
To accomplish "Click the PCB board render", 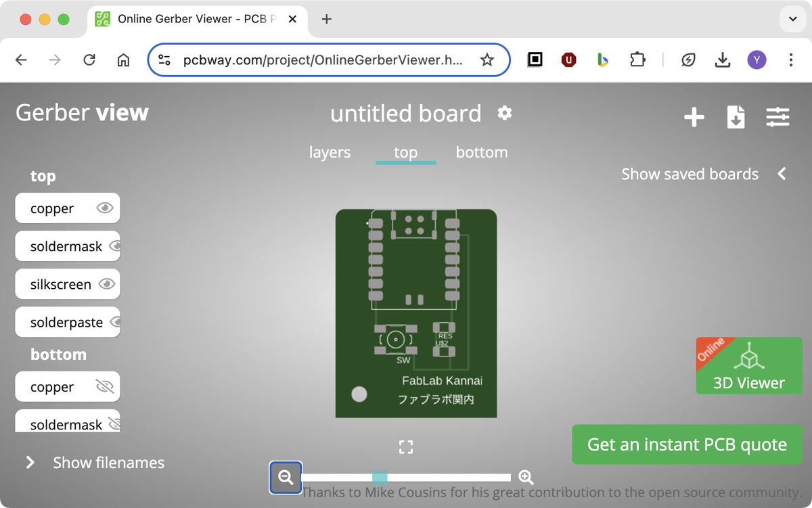I will coord(416,313).
